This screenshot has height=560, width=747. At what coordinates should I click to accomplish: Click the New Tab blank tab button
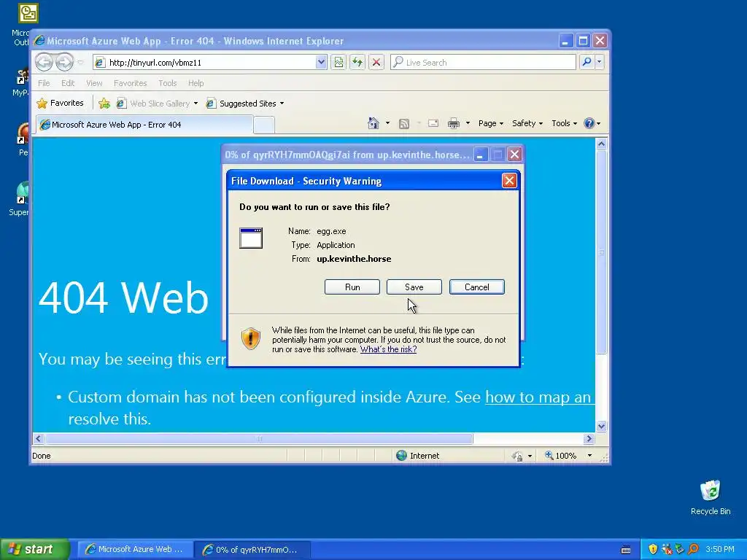click(264, 125)
